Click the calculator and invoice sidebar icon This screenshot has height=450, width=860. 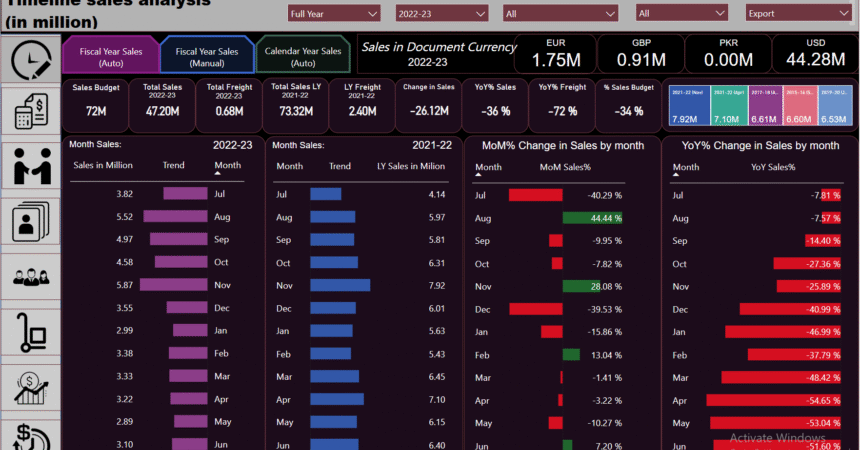[x=30, y=111]
